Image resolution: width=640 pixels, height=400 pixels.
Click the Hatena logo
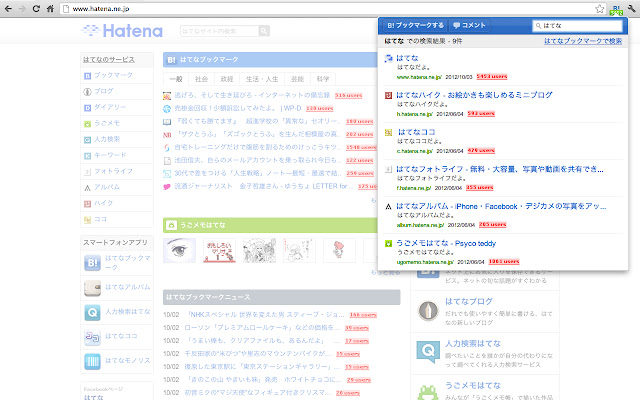[122, 31]
